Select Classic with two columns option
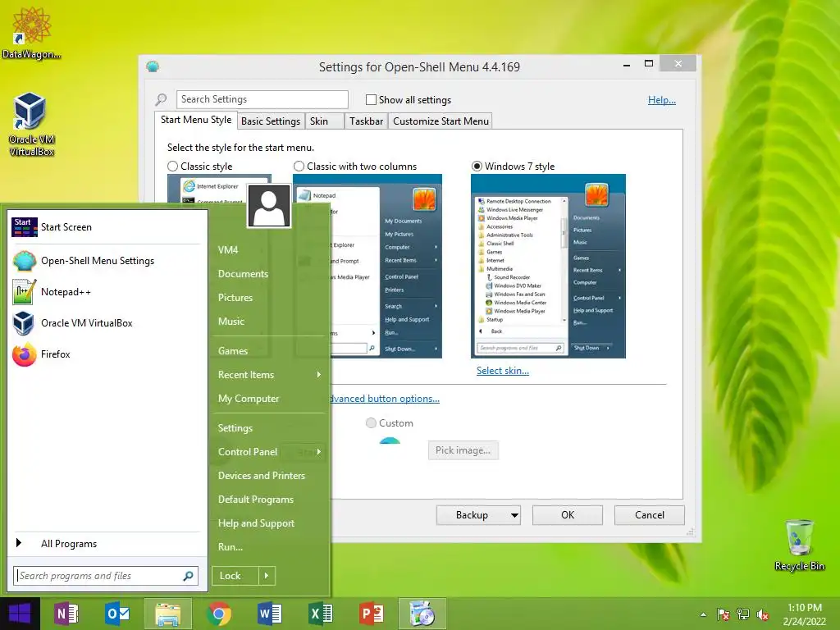 point(299,166)
